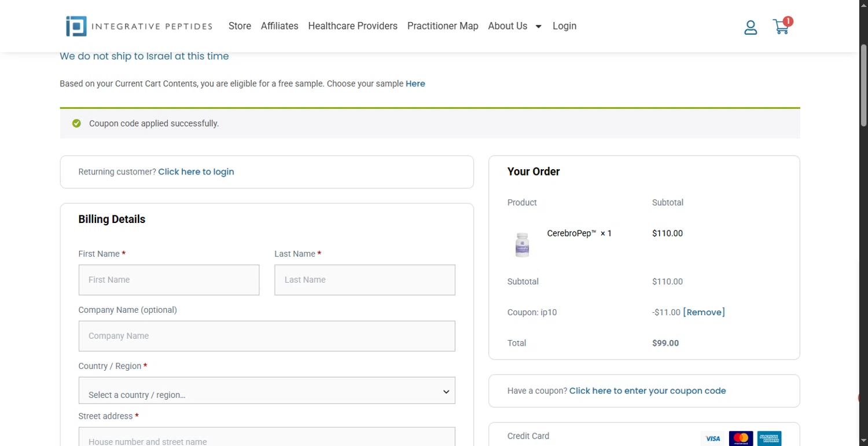Open the About Us menu item
Image resolution: width=868 pixels, height=446 pixels.
(507, 26)
